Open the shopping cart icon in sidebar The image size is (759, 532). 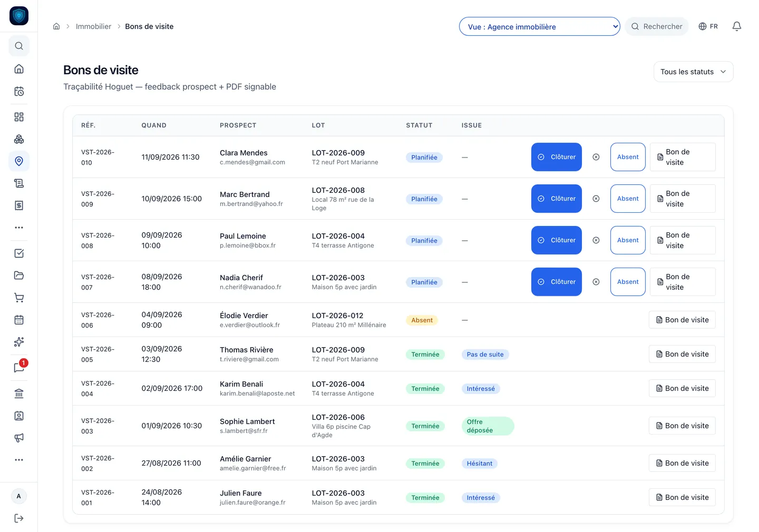(19, 298)
